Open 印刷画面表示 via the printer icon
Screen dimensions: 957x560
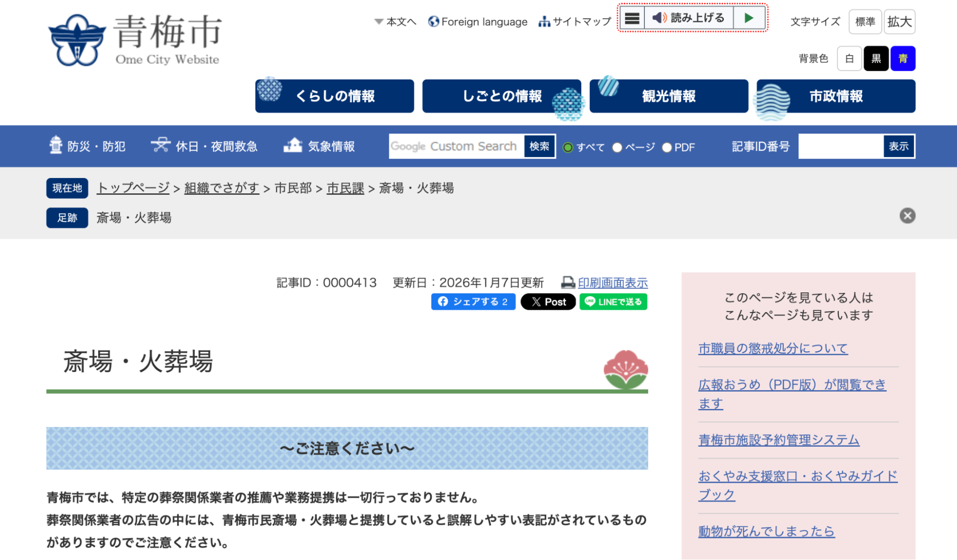click(612, 282)
